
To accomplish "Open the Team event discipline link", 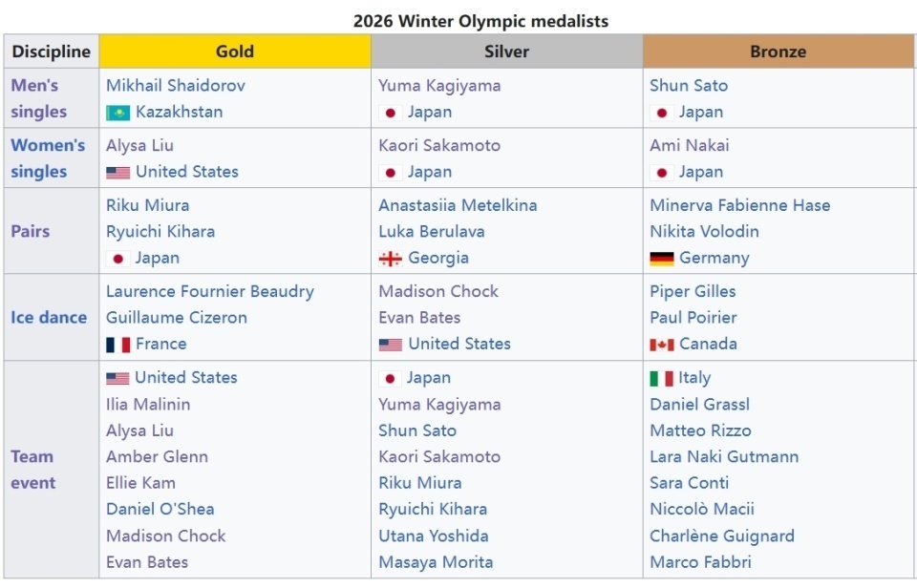I will tap(32, 470).
